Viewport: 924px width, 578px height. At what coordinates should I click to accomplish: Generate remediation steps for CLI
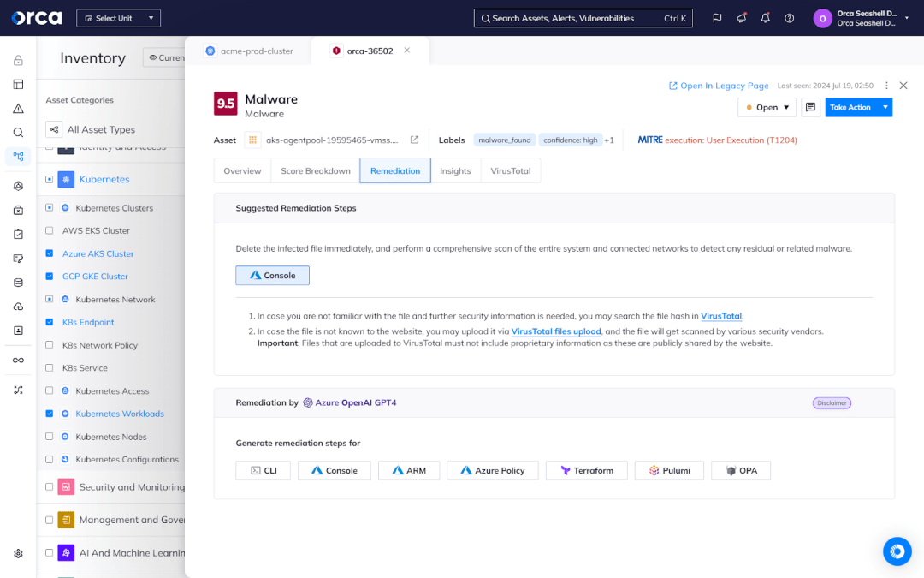264,471
